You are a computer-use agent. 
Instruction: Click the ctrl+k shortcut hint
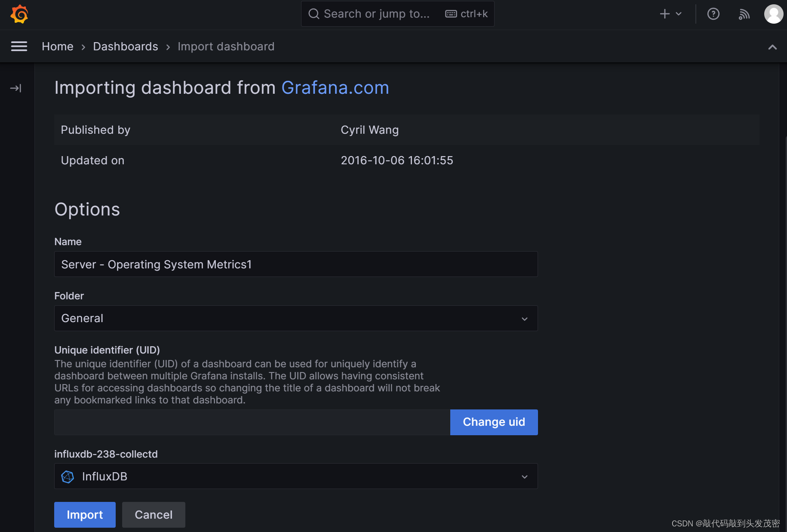coord(474,14)
